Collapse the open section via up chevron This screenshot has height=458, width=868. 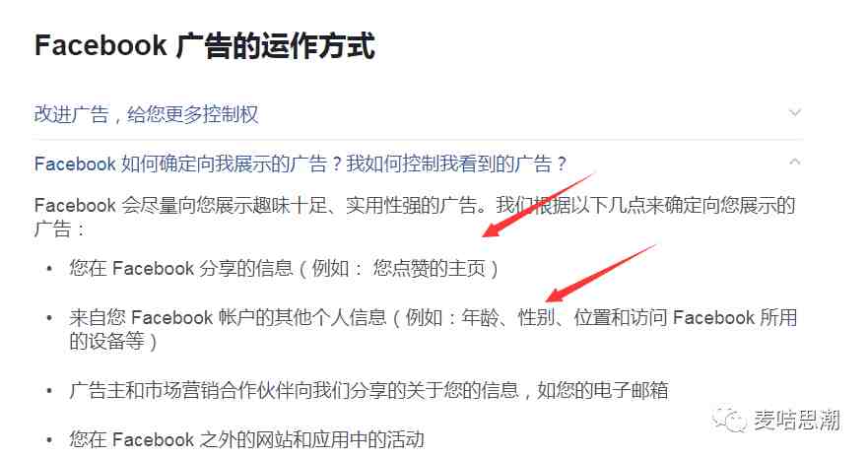[x=795, y=162]
